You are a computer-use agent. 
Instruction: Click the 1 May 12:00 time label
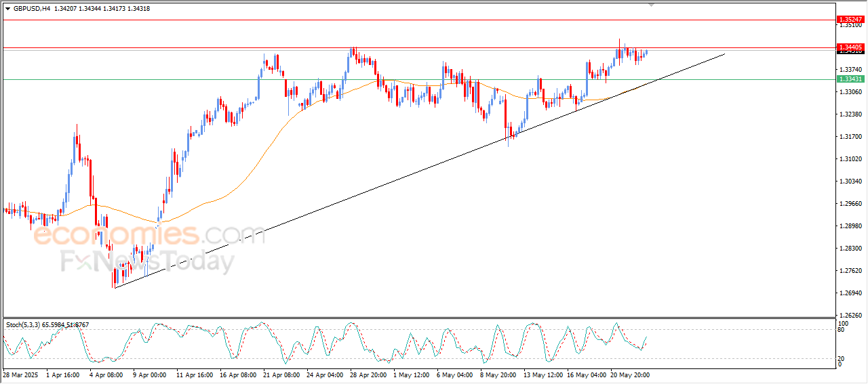tap(412, 374)
